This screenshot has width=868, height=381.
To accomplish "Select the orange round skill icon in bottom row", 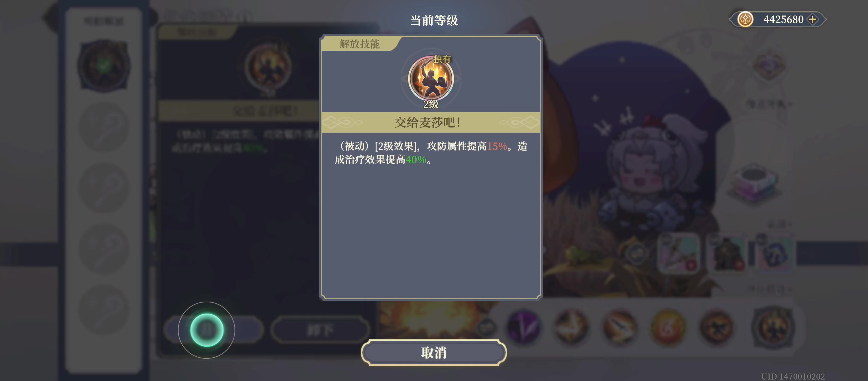I will [x=668, y=327].
